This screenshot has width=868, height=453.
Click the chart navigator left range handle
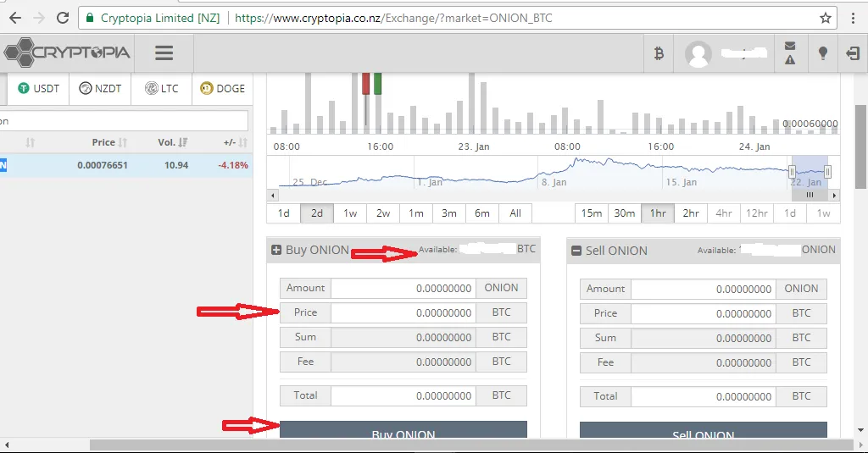pos(793,172)
